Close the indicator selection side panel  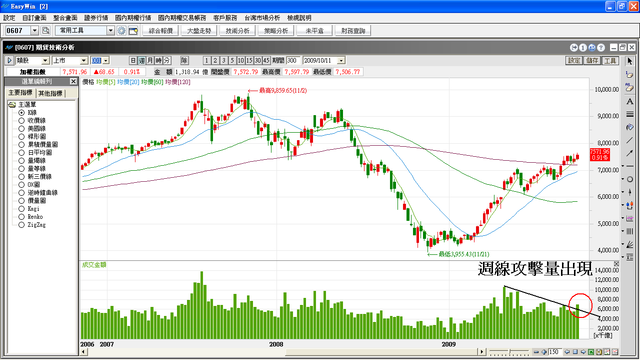coord(73,82)
